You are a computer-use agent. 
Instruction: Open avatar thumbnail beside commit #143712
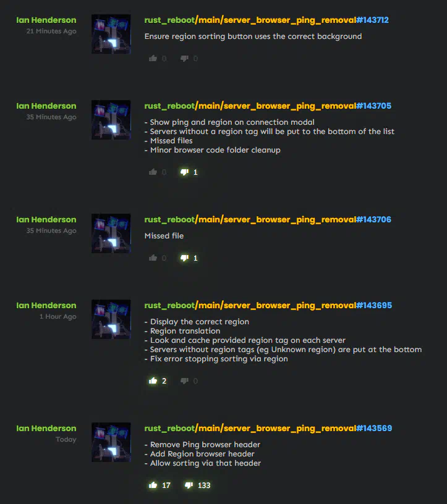pos(111,34)
